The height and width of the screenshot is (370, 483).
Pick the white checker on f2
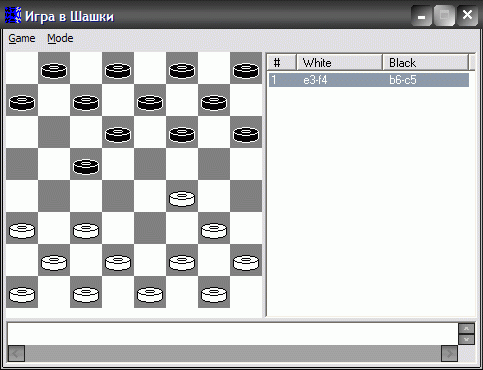pyautogui.click(x=182, y=262)
